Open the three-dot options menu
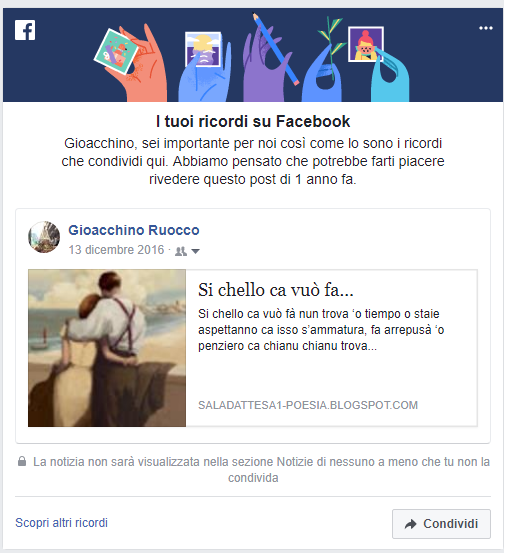Image resolution: width=510 pixels, height=553 pixels. (486, 28)
